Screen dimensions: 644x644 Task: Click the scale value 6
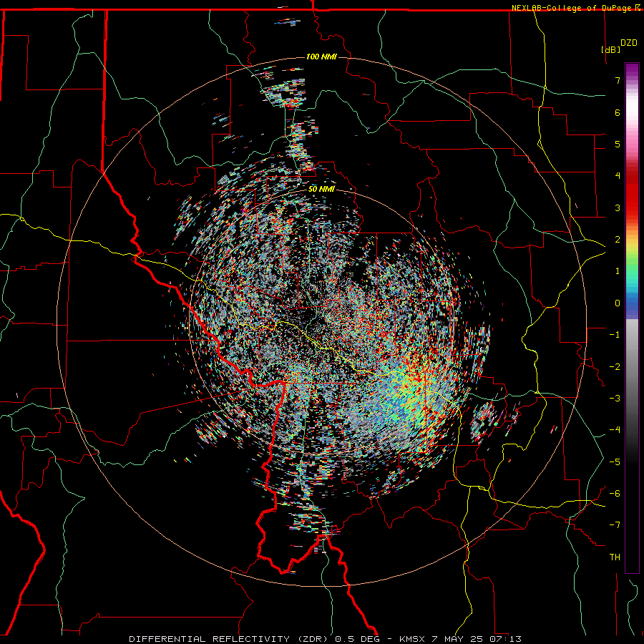coord(618,112)
